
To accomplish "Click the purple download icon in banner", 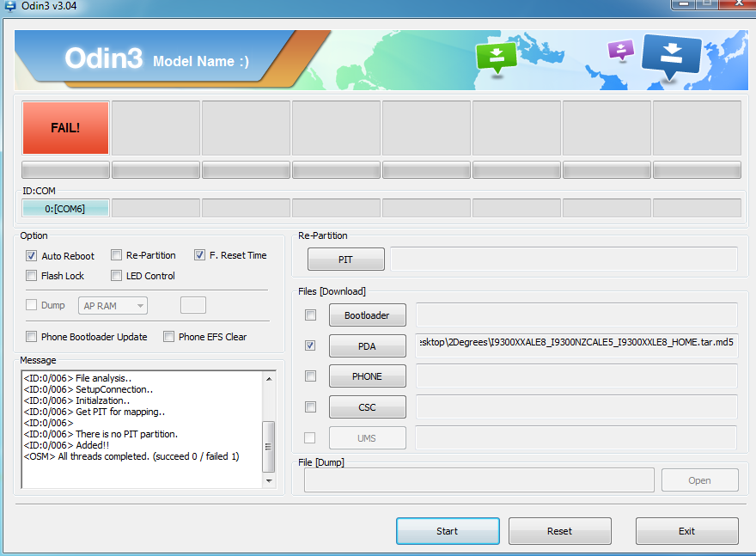I will point(621,50).
